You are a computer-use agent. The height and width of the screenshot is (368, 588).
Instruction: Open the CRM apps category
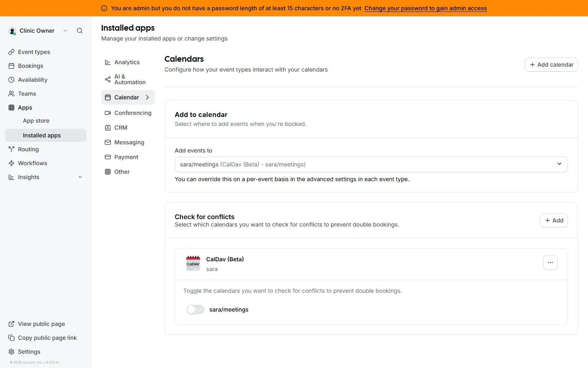pyautogui.click(x=128, y=128)
